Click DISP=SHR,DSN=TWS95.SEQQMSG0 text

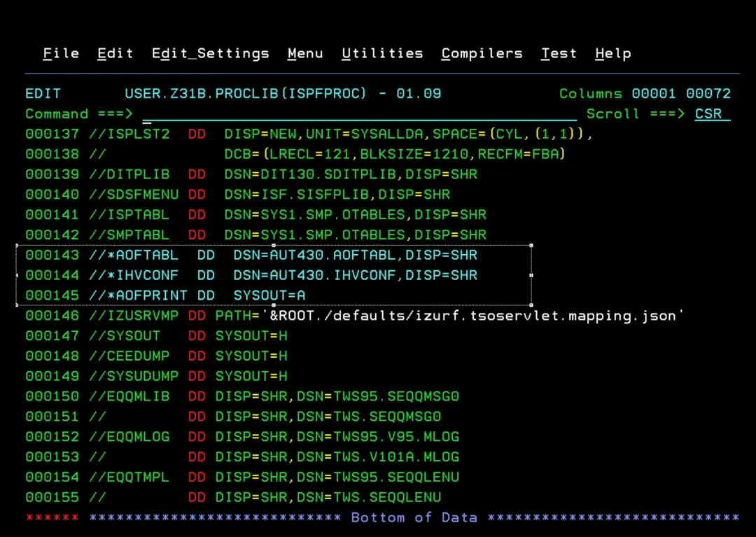pos(337,397)
